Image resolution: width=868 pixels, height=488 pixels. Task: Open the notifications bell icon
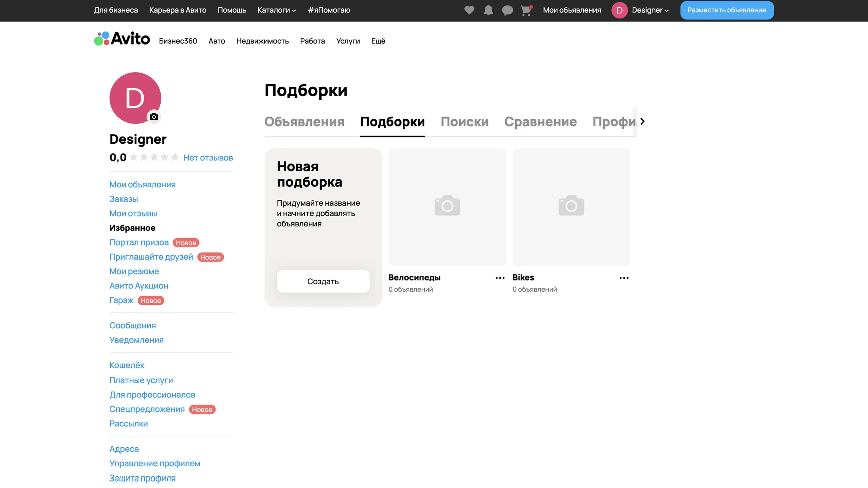tap(488, 10)
